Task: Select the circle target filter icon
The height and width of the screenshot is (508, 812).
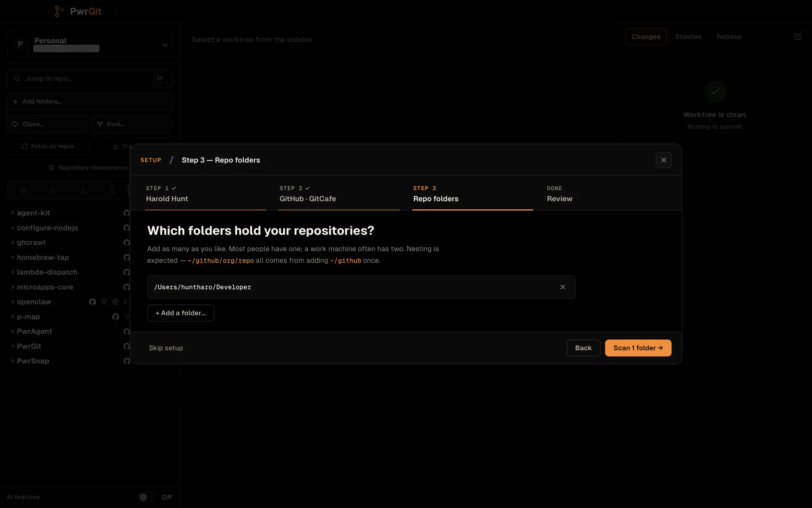Action: 23,190
